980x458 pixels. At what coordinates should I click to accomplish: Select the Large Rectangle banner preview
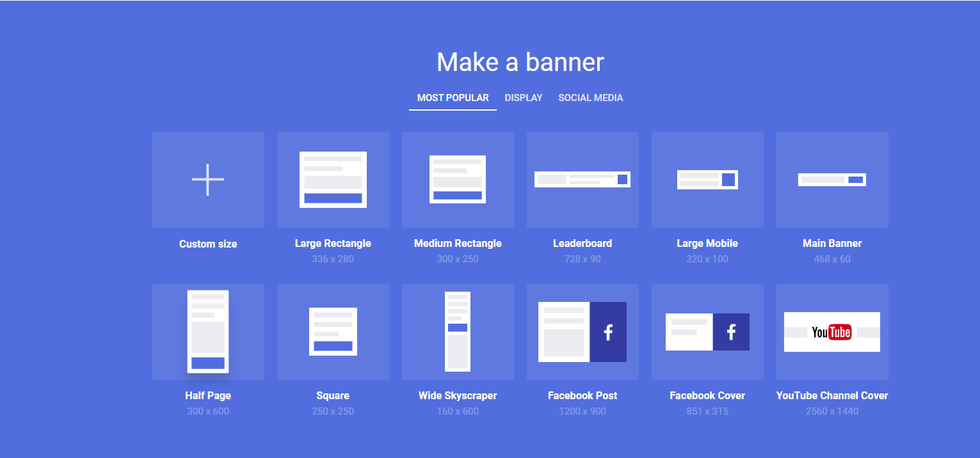tap(333, 180)
